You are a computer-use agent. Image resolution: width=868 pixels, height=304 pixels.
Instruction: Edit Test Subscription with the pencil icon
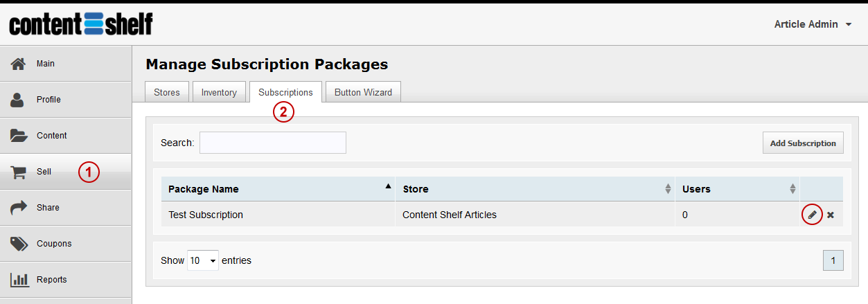click(x=812, y=215)
